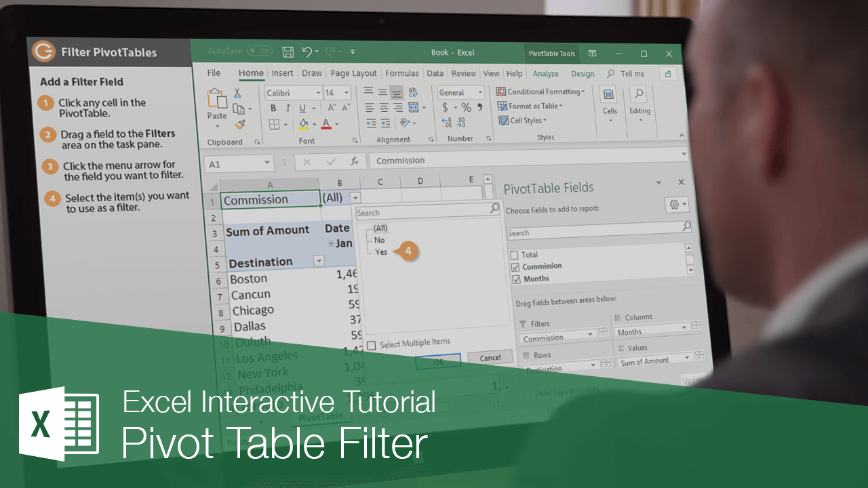The image size is (868, 488).
Task: Cancel the filter selection dialog
Action: point(489,357)
